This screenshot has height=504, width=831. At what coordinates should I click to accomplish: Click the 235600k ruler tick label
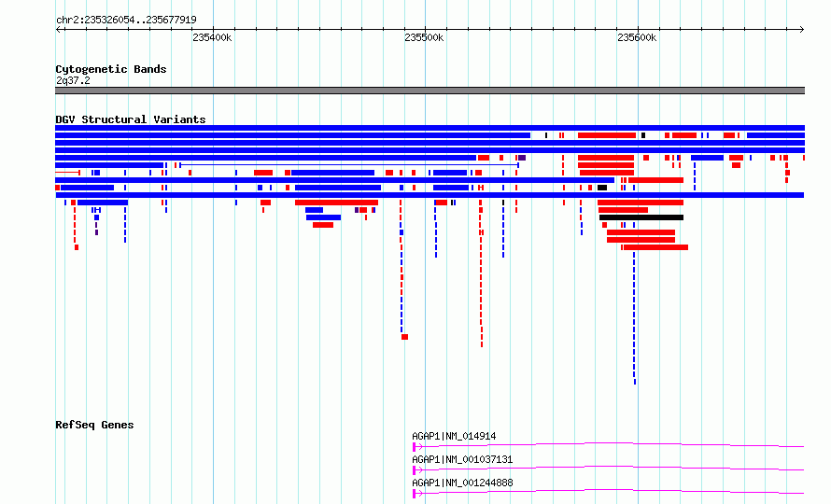pyautogui.click(x=637, y=37)
